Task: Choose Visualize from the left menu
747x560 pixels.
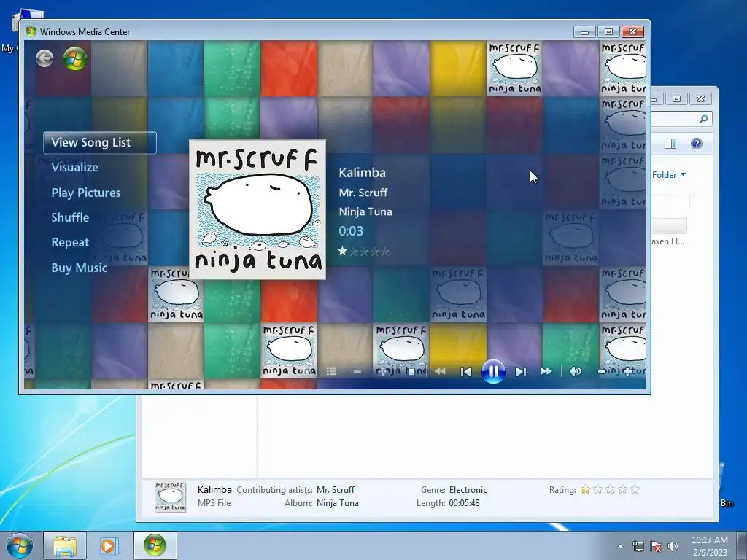Action: 75,167
